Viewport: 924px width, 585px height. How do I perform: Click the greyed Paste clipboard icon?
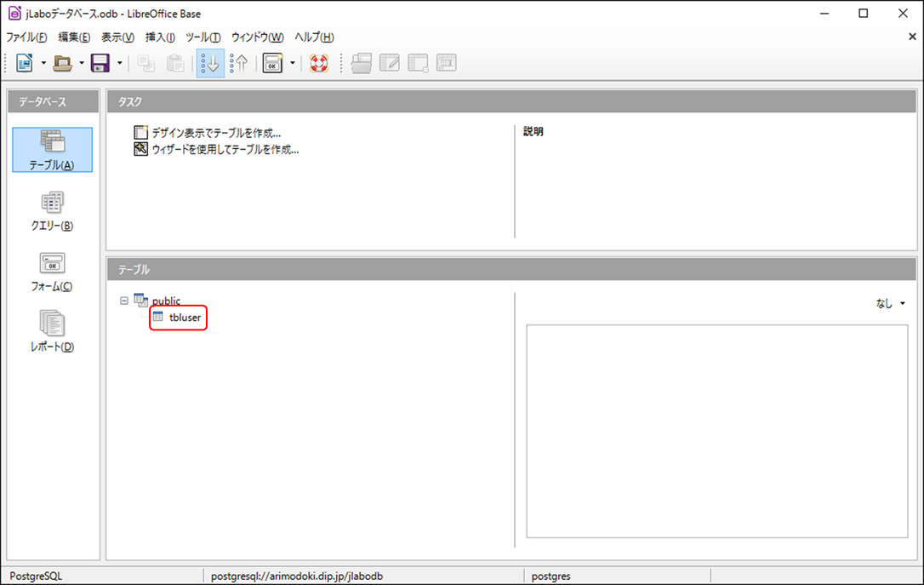point(175,63)
